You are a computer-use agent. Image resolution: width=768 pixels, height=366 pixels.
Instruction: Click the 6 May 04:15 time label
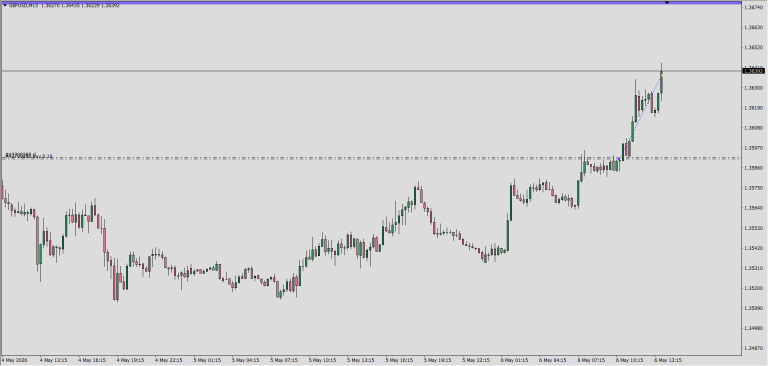click(553, 360)
